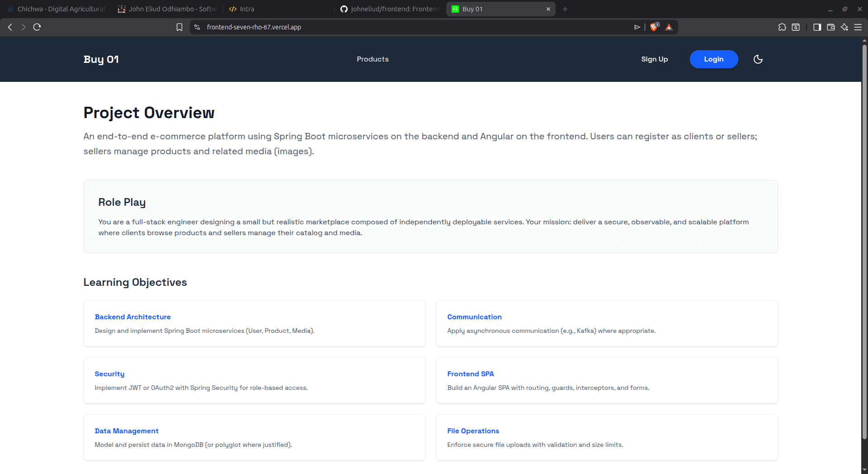Open the Brave Wallet icon

click(x=830, y=27)
